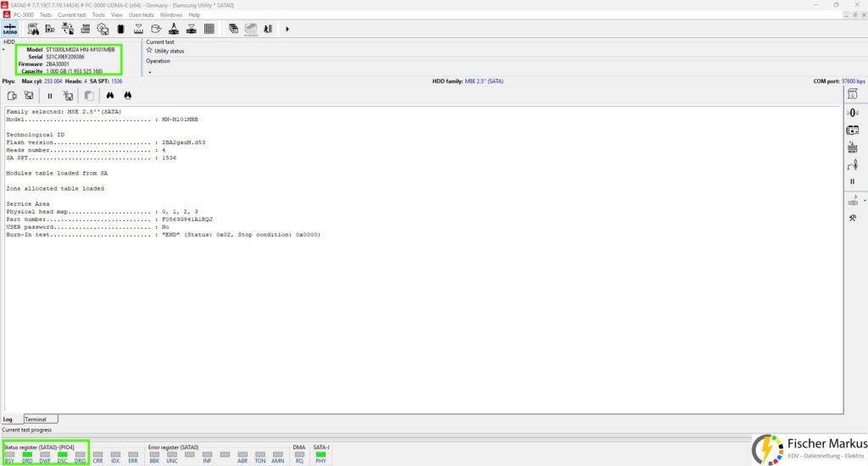
Task: Click the Max cyl value 253 004
Action: click(53, 81)
